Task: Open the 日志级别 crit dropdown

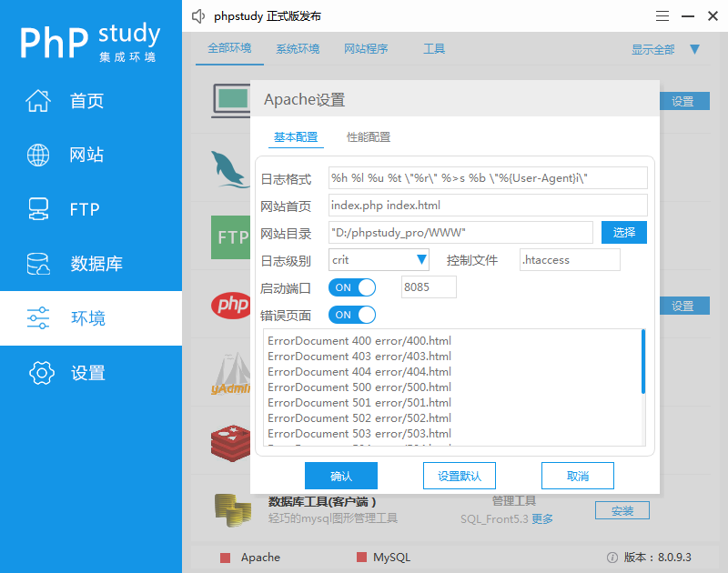Action: click(379, 260)
